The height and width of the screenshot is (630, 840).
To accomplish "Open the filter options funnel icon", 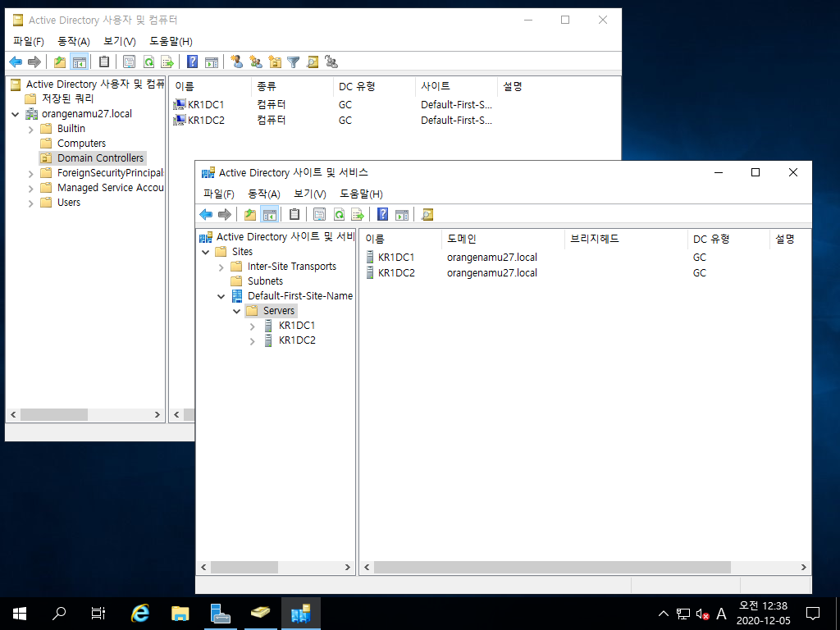I will 293,62.
